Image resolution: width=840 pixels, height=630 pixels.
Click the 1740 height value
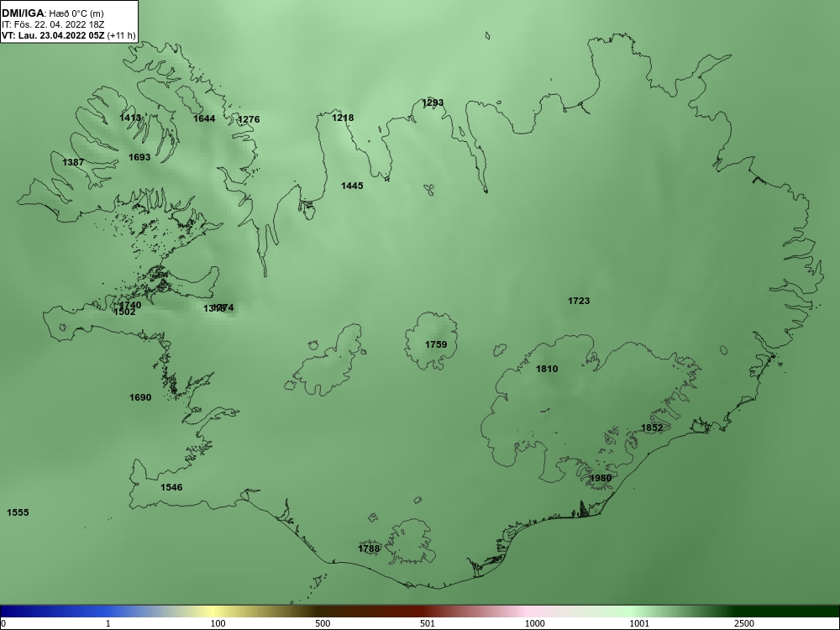coord(131,305)
